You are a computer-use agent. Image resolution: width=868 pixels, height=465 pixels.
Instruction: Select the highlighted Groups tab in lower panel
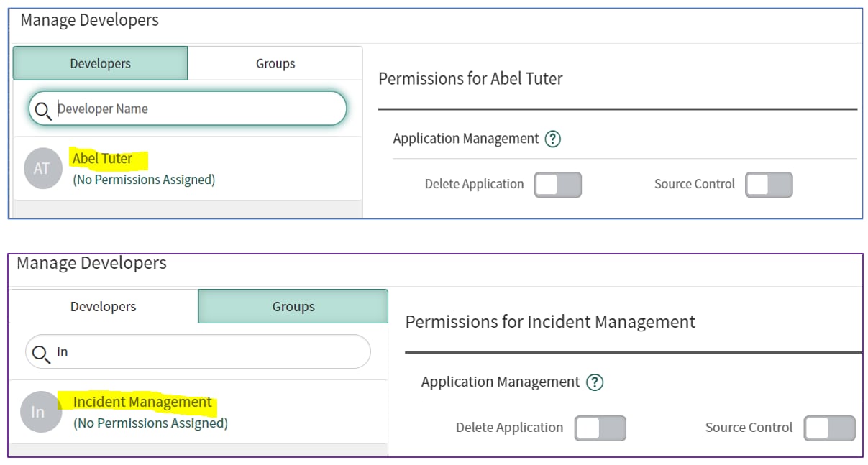(293, 307)
